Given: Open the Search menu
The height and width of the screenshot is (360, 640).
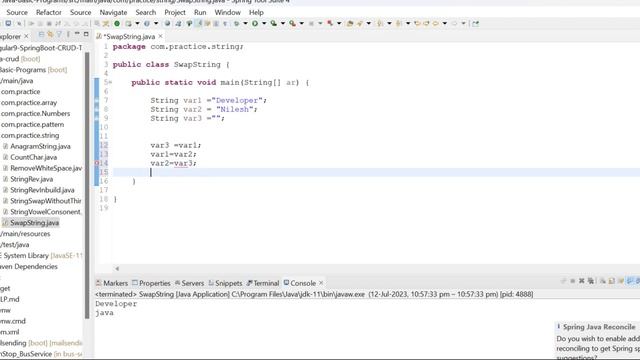Looking at the screenshot, I should tap(146, 12).
